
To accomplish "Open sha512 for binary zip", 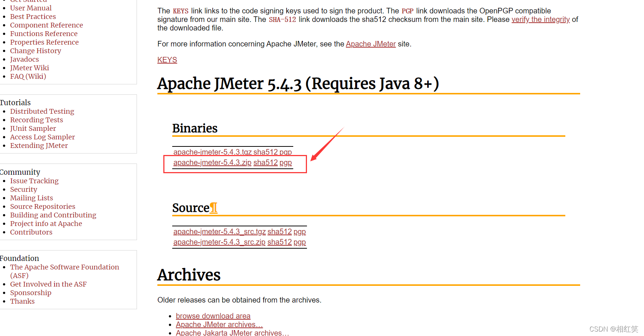I will tap(265, 162).
